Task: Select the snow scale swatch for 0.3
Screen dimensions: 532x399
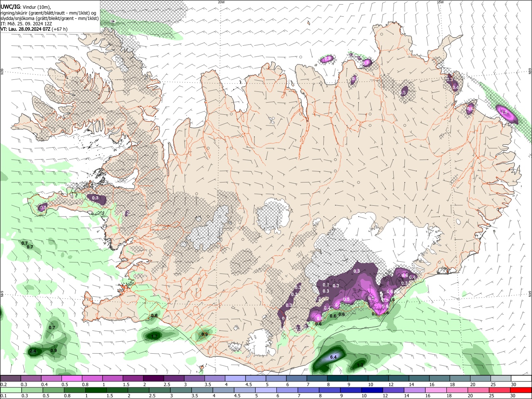Action: click(31, 379)
